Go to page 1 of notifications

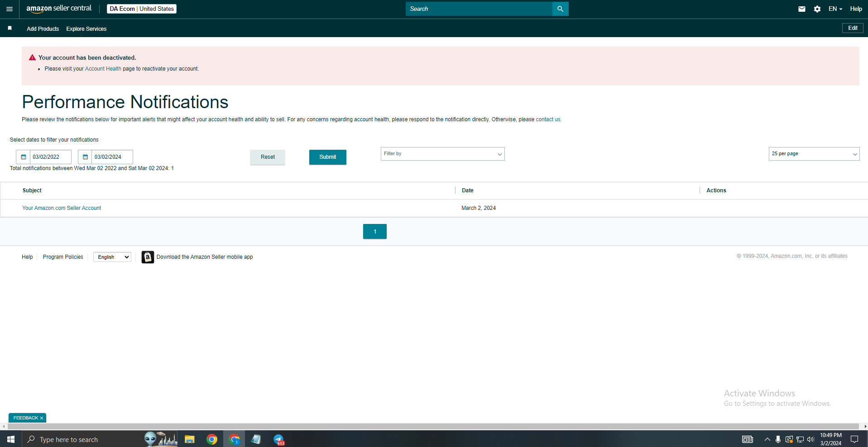click(x=375, y=232)
